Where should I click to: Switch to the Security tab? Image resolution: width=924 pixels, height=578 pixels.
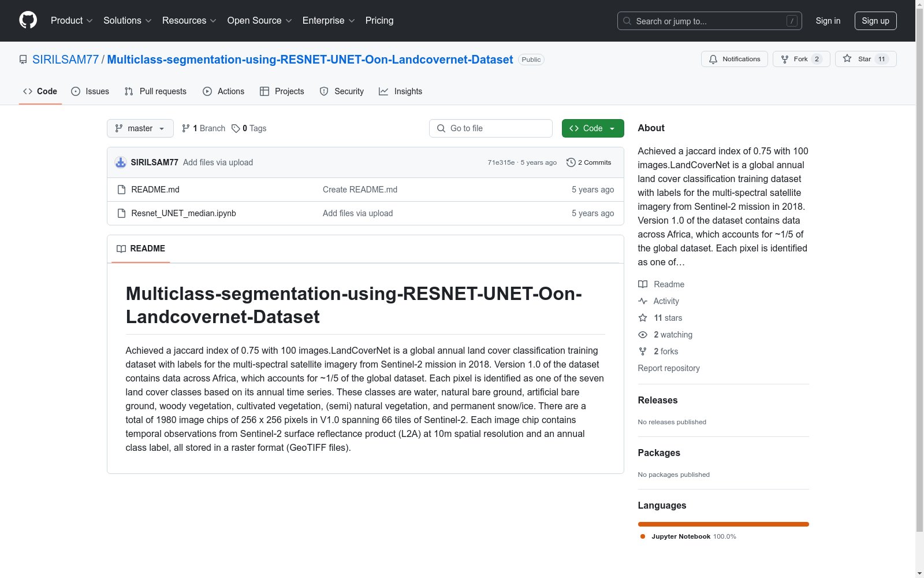[342, 91]
